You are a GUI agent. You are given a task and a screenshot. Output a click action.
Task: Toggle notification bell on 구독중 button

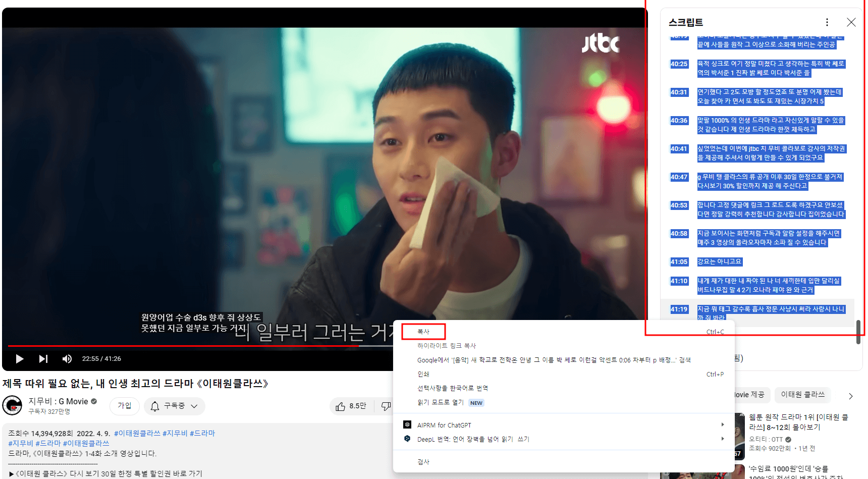(155, 406)
